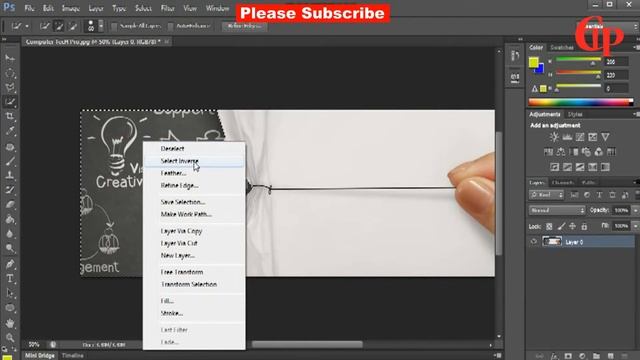Screen dimensions: 640x360
Task: Add a Levels adjustment
Action: (567, 137)
